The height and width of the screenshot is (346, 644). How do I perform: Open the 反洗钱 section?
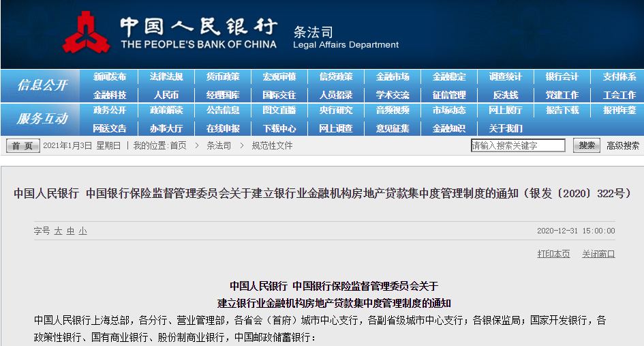click(506, 95)
